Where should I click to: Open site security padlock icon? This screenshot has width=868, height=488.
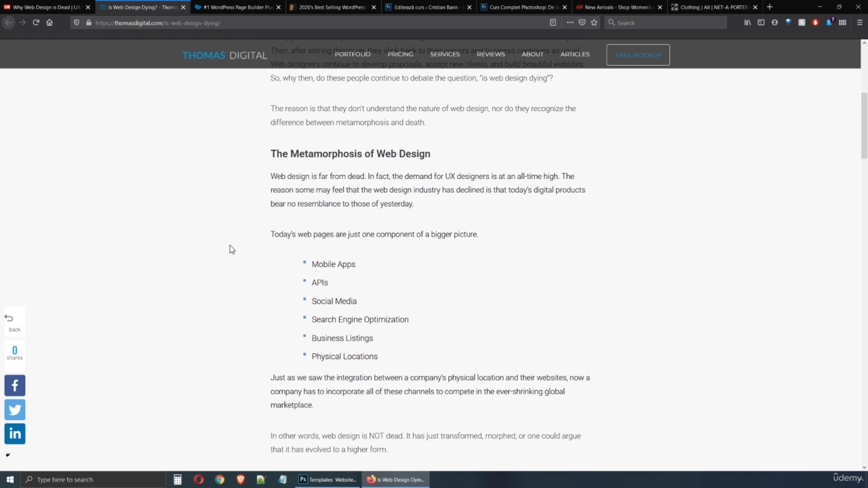[x=89, y=22]
